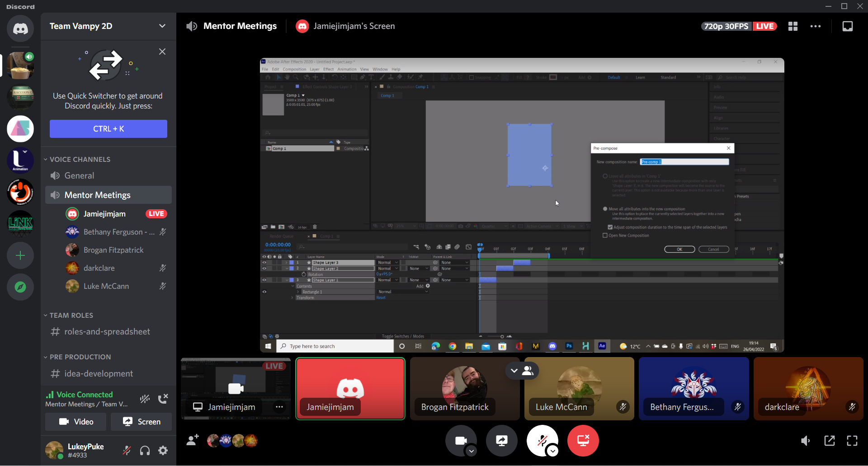Open roles-and-spreadsheet text channel
Viewport: 868px width, 466px height.
(108, 332)
